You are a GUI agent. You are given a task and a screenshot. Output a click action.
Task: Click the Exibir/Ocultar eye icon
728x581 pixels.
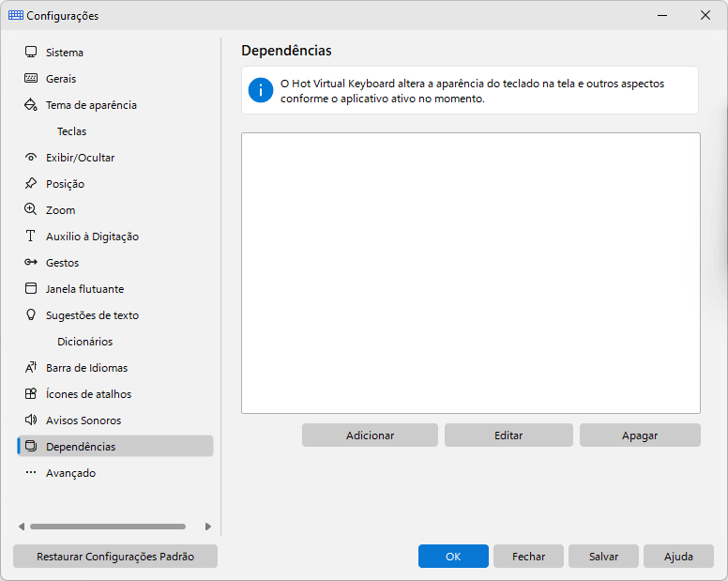point(31,157)
